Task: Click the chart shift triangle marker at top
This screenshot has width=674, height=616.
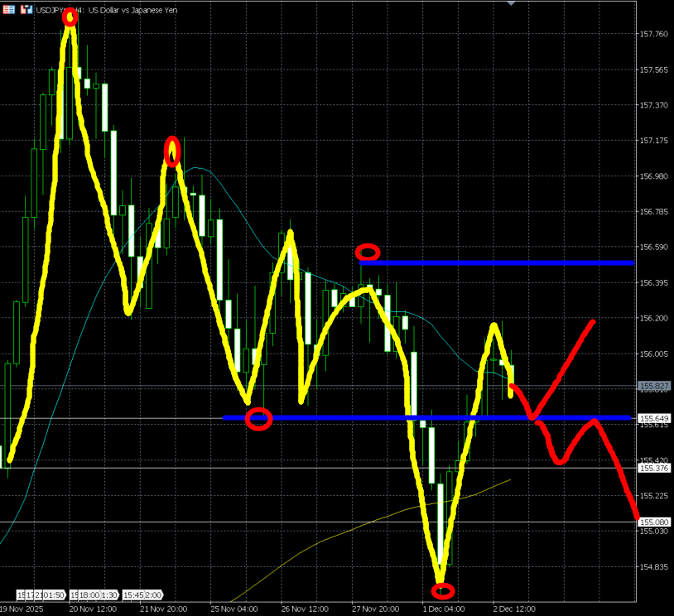Action: [x=511, y=3]
